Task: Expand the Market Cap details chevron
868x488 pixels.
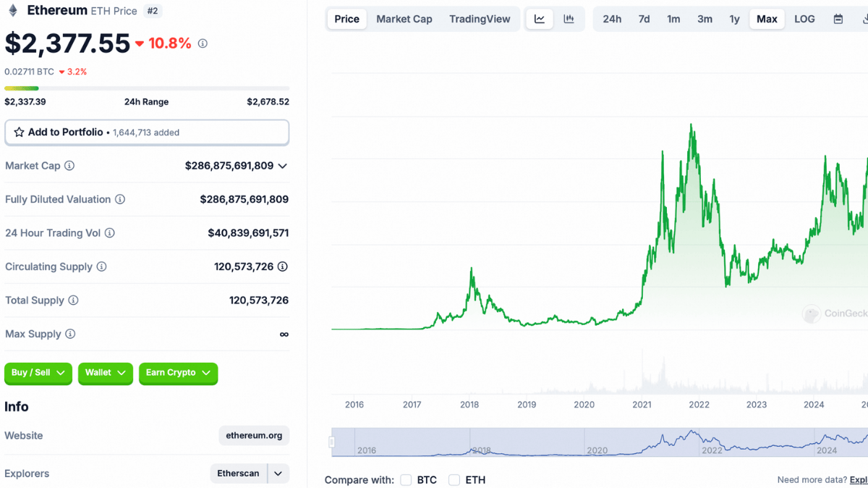Action: [283, 166]
